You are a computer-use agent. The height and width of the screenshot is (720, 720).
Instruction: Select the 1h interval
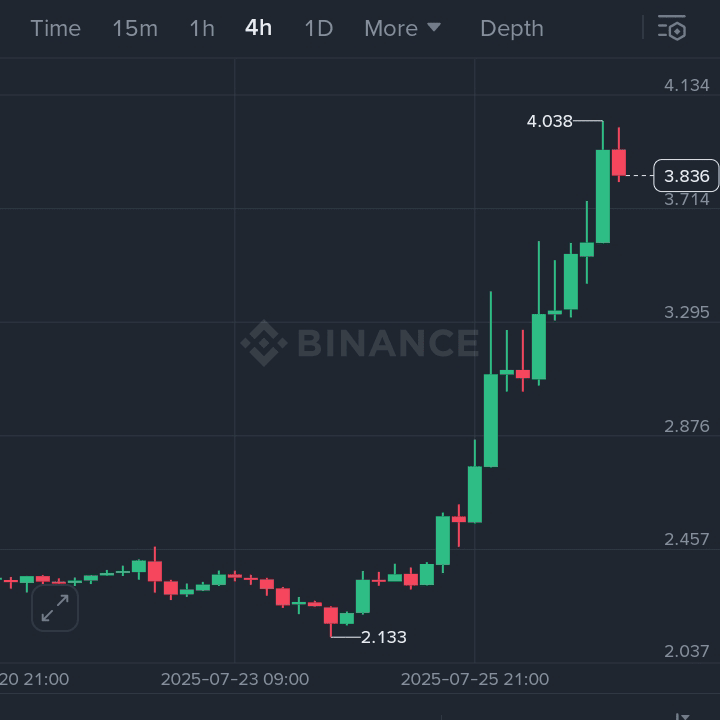pos(202,28)
